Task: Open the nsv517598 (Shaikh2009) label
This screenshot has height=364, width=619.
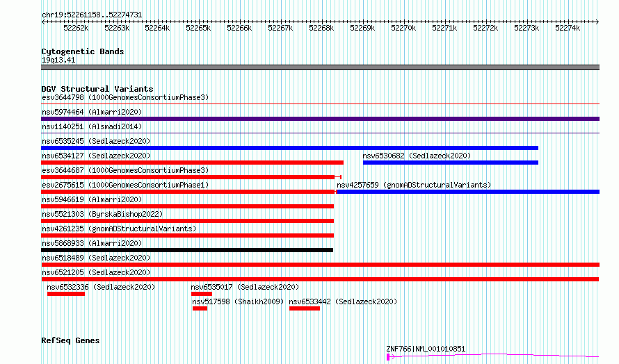Action: click(x=238, y=301)
